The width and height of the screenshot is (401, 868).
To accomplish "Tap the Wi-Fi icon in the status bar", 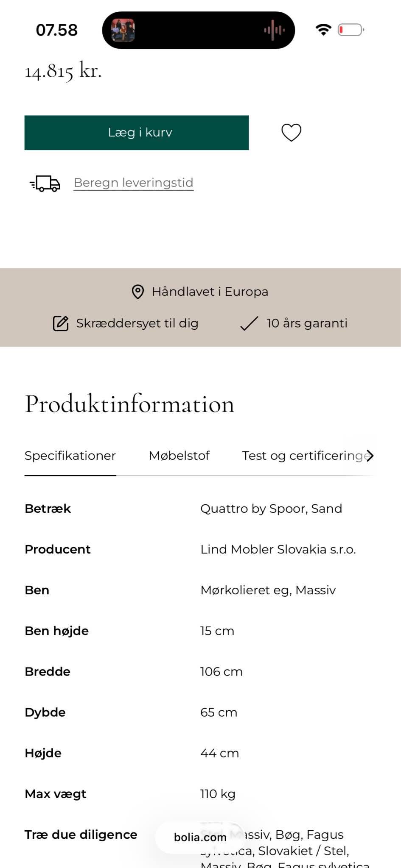I will [323, 29].
